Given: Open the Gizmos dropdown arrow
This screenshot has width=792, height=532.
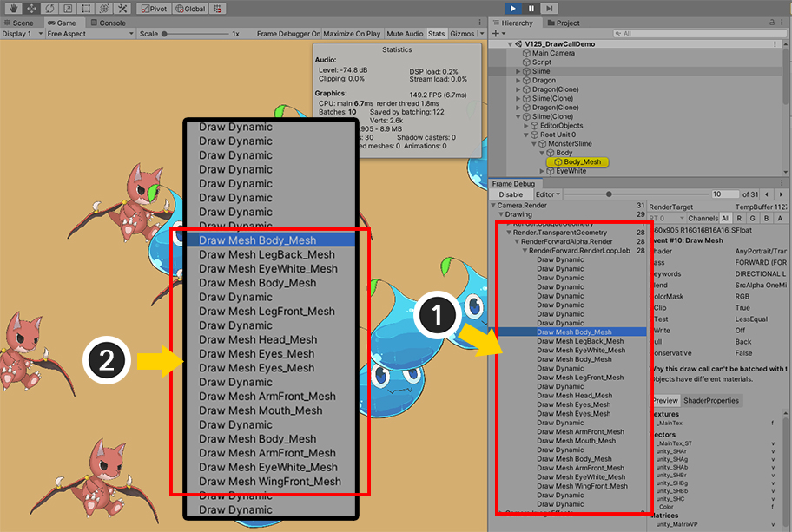Looking at the screenshot, I should pyautogui.click(x=482, y=34).
